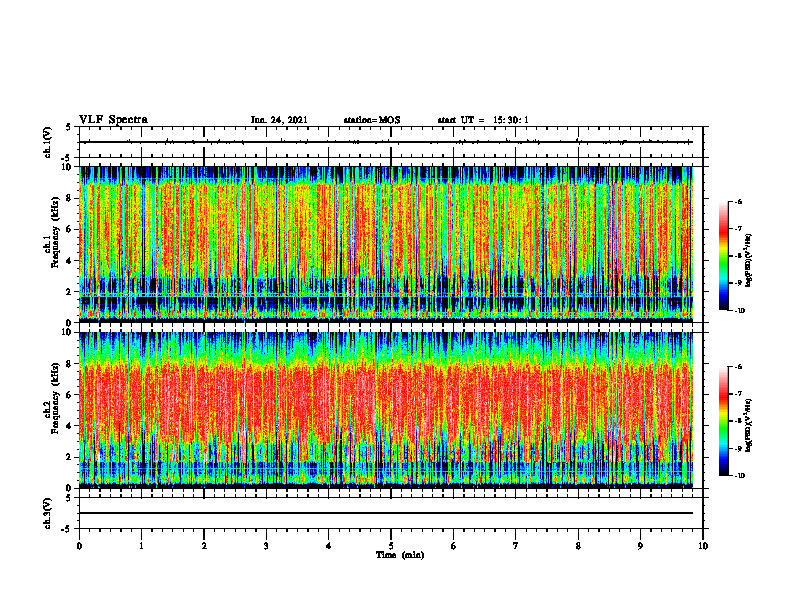Click the "-10" label on ch.2 colorbar
This screenshot has height=612, width=792.
tap(740, 476)
